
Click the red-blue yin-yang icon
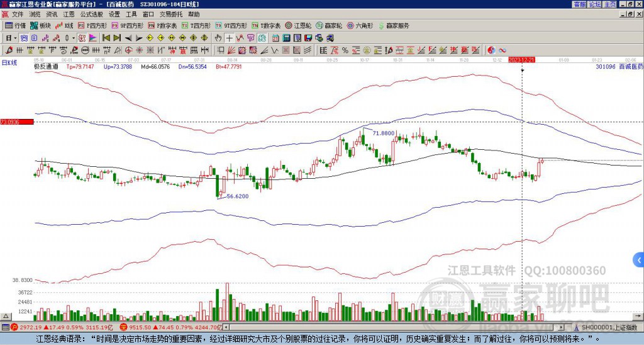491,50
